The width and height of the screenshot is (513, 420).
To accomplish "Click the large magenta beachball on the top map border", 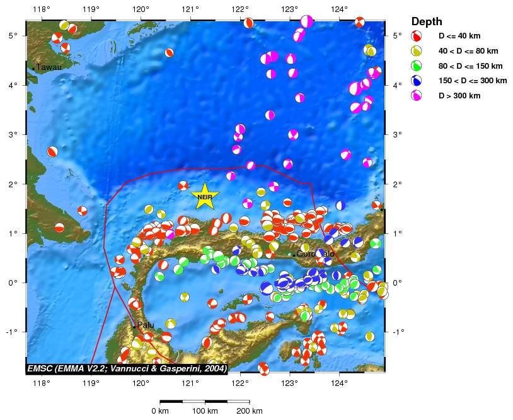I will tap(306, 21).
